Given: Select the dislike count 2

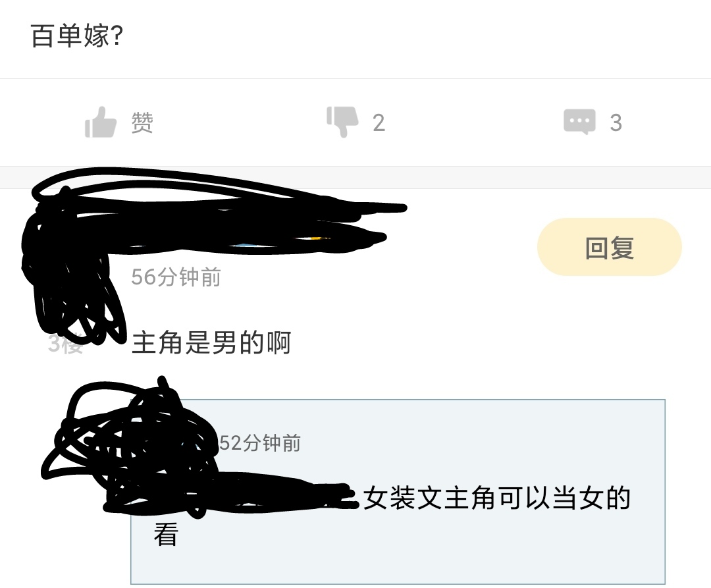Looking at the screenshot, I should (379, 123).
